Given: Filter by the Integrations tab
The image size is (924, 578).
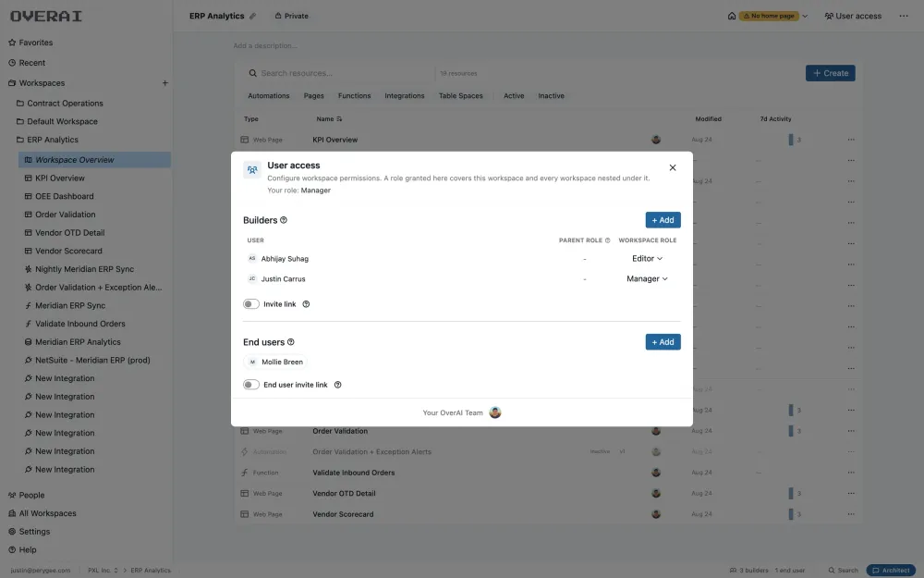Looking at the screenshot, I should click(x=405, y=95).
